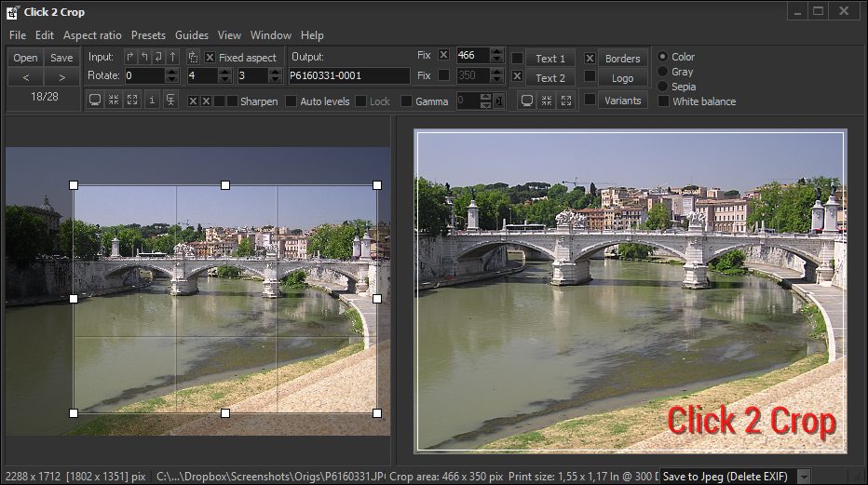Click the Save button
868x485 pixels.
(x=61, y=58)
